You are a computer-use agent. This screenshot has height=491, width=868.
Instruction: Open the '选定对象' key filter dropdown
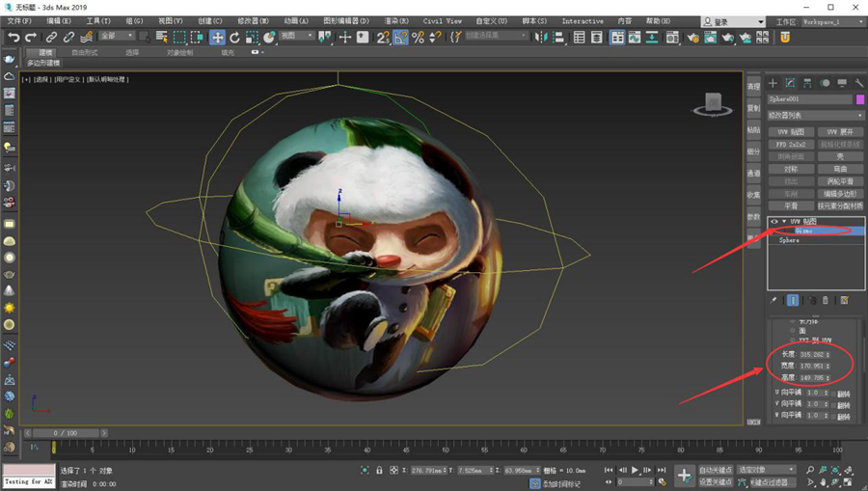(766, 470)
